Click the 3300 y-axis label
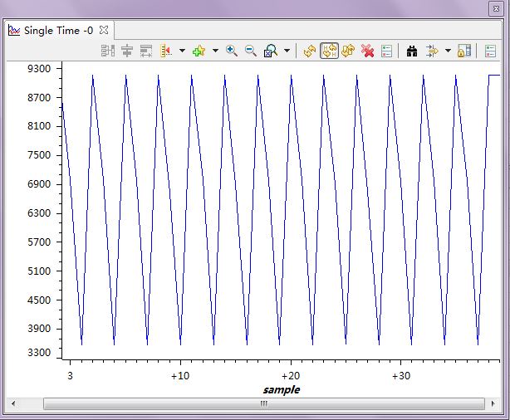 [x=39, y=353]
